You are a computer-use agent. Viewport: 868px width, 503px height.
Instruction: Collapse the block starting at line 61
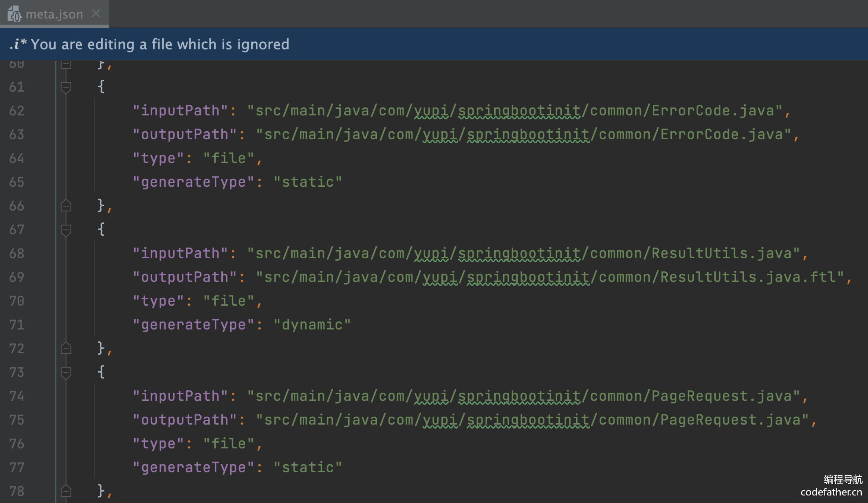66,87
